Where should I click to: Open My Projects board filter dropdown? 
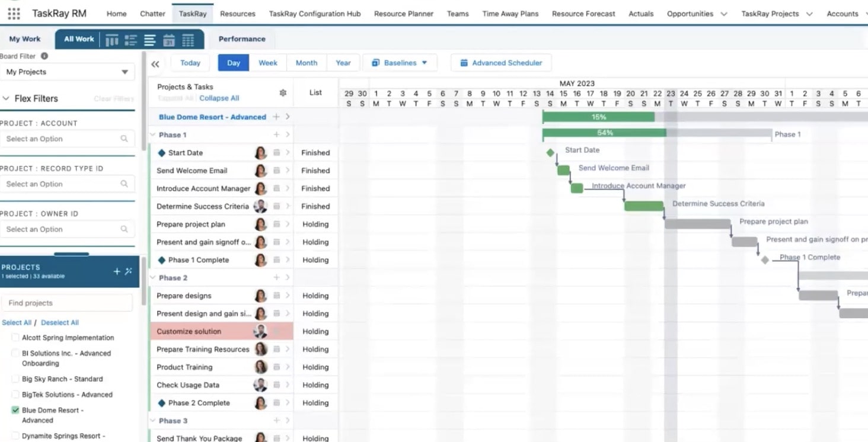point(68,72)
